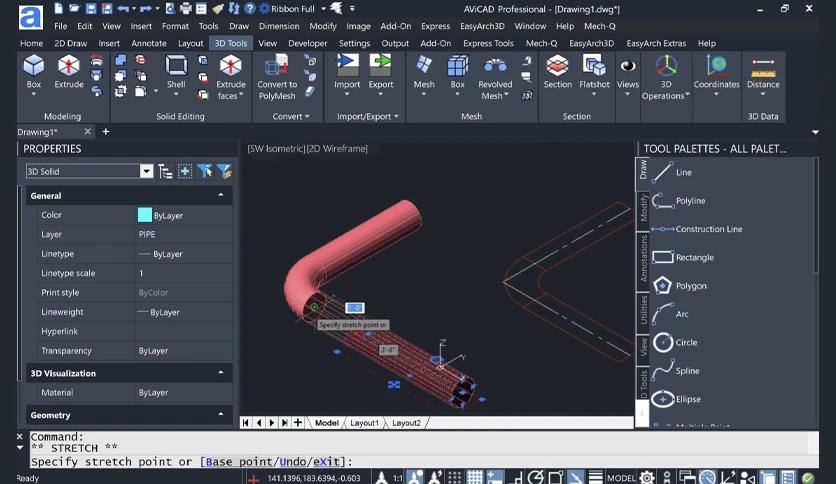Open the Ribbon Full workspace dropdown
Image resolution: width=836 pixels, height=484 pixels.
point(323,9)
